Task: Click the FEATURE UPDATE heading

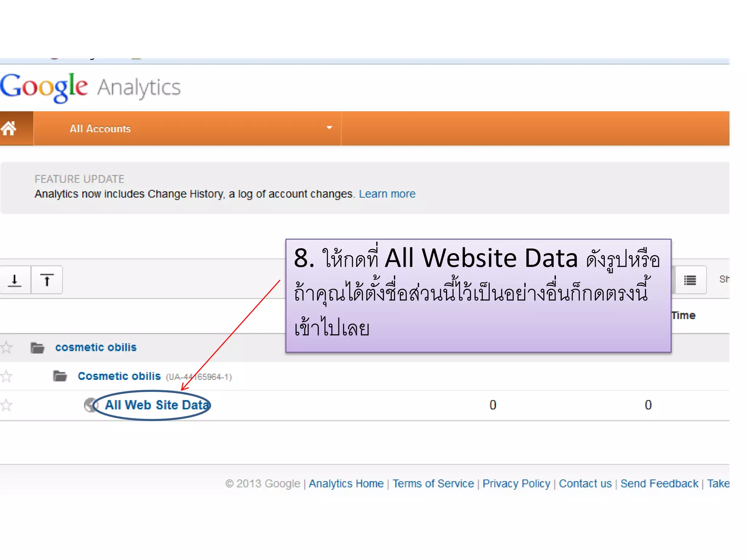Action: [x=79, y=179]
